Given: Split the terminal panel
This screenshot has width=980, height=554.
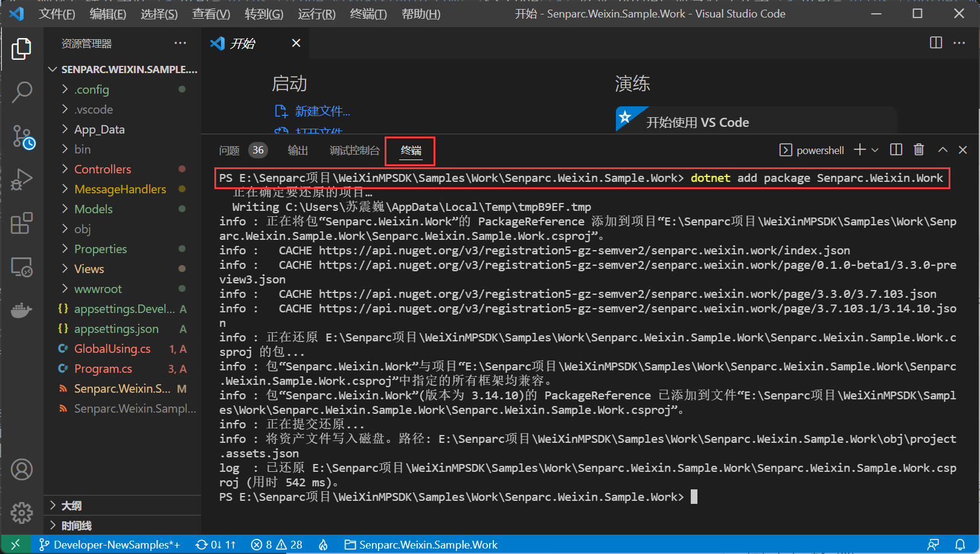Looking at the screenshot, I should pyautogui.click(x=895, y=149).
